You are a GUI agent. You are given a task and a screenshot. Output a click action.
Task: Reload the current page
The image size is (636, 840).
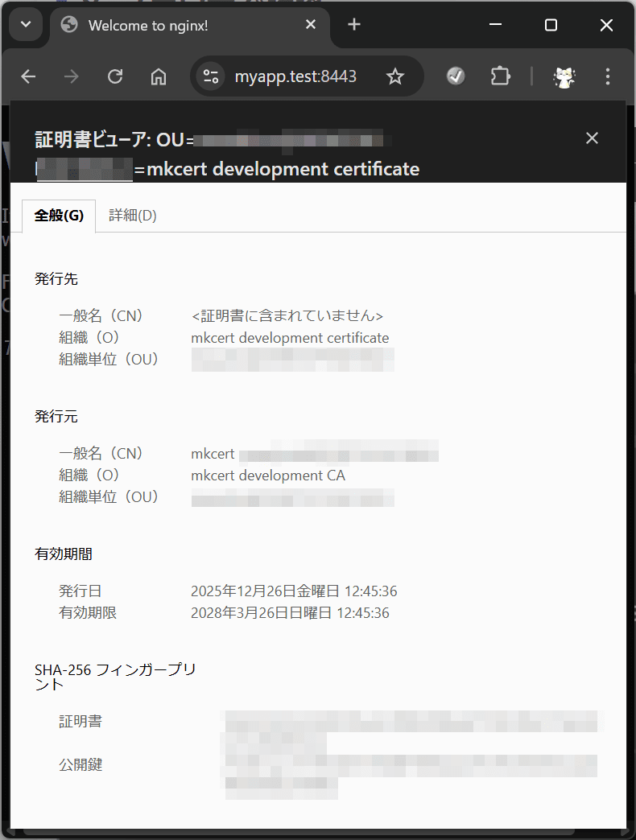114,76
